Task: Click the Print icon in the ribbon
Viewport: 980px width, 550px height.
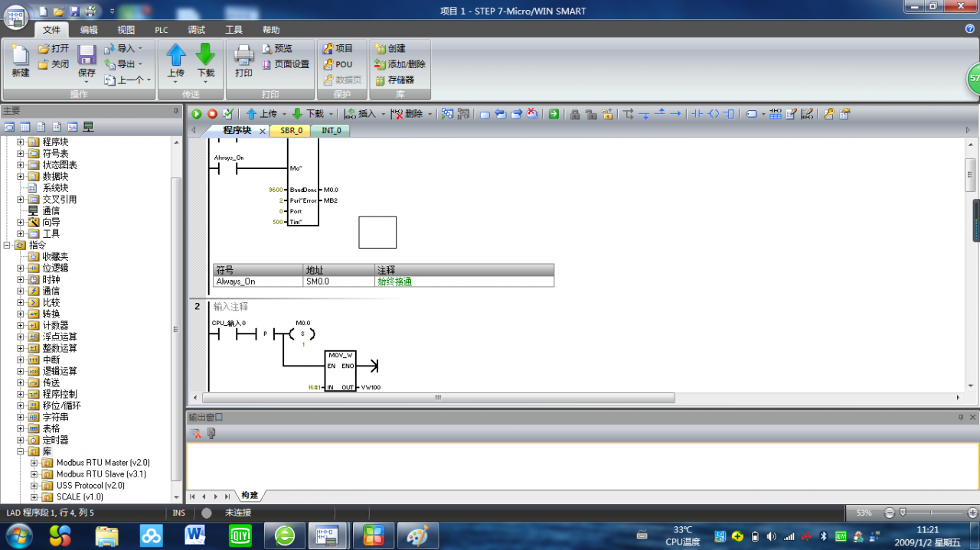Action: pyautogui.click(x=243, y=55)
